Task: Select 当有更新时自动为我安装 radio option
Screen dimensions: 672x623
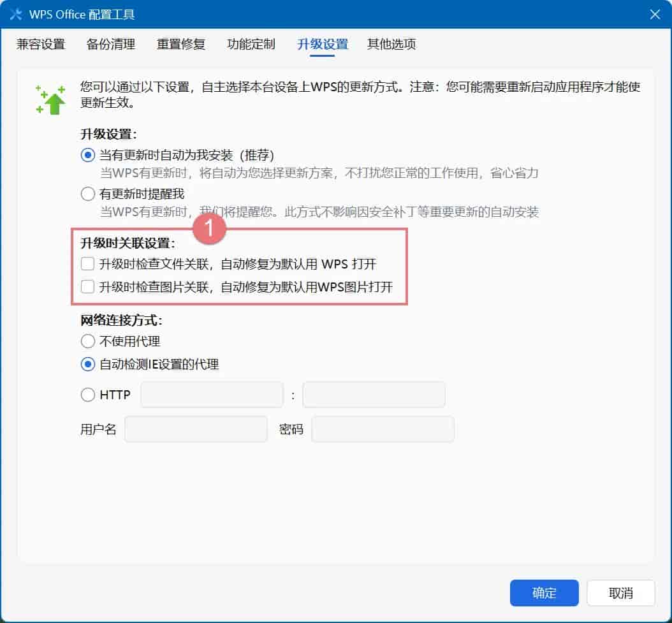Action: click(x=88, y=155)
